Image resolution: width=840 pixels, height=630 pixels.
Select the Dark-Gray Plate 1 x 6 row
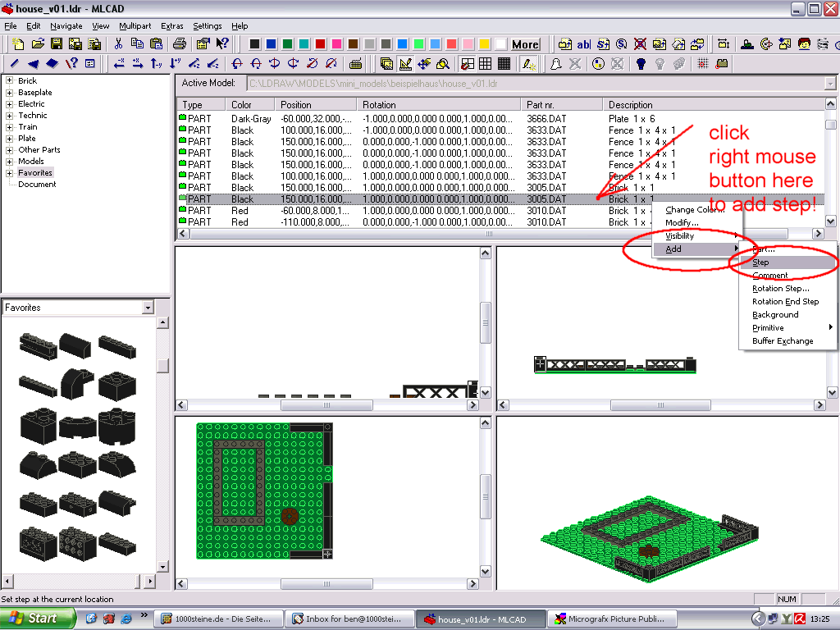pyautogui.click(x=500, y=119)
